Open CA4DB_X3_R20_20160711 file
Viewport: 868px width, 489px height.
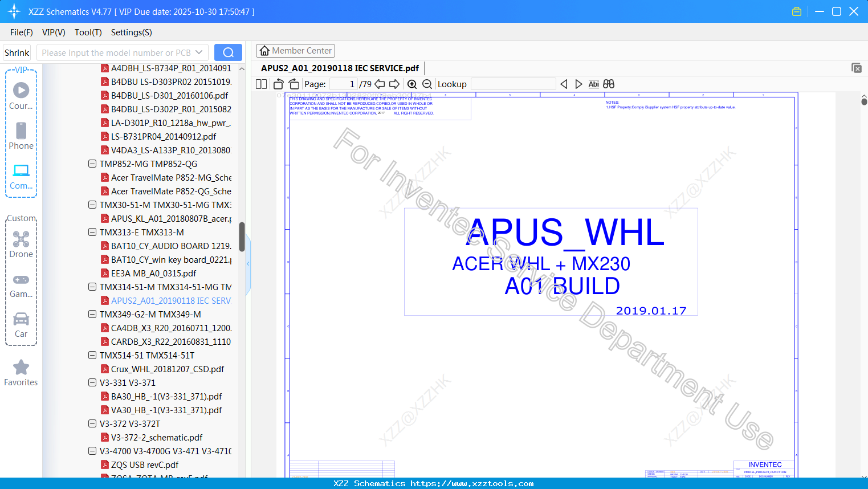click(166, 328)
